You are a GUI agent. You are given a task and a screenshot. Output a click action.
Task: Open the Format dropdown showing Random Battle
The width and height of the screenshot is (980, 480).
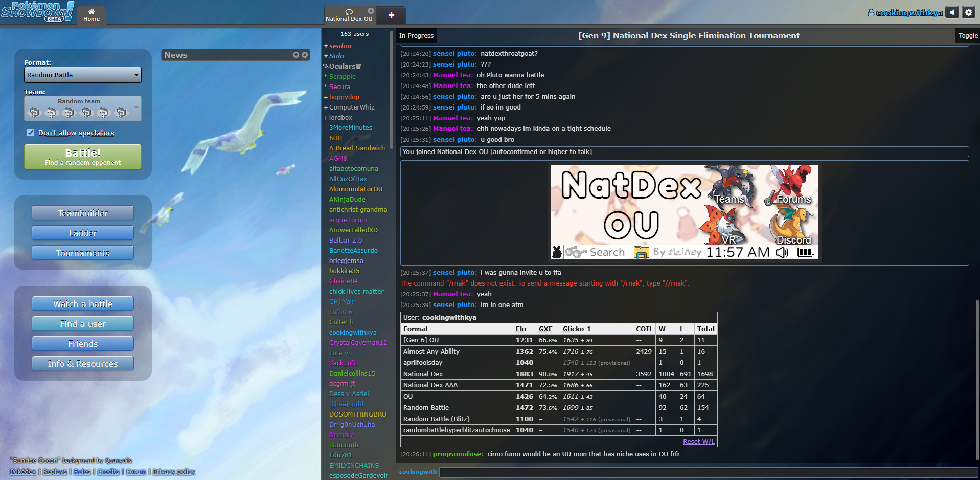point(83,75)
